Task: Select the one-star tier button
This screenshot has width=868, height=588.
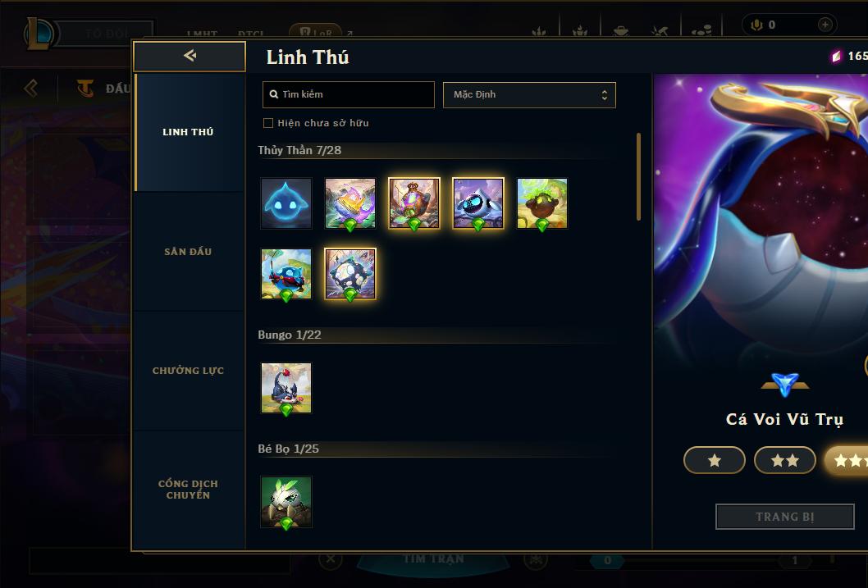Action: [x=714, y=460]
